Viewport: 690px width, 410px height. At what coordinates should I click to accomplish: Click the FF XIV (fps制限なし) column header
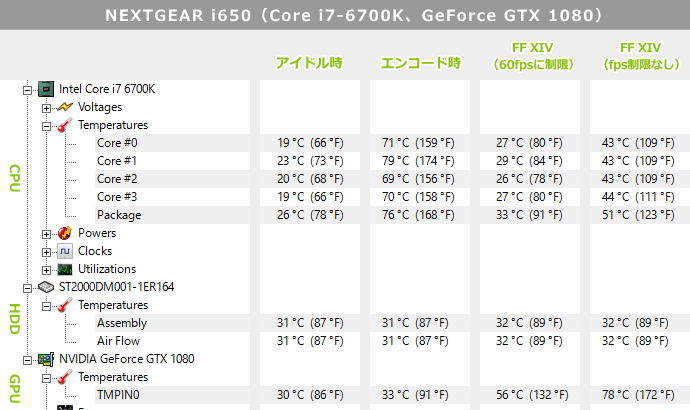click(641, 56)
